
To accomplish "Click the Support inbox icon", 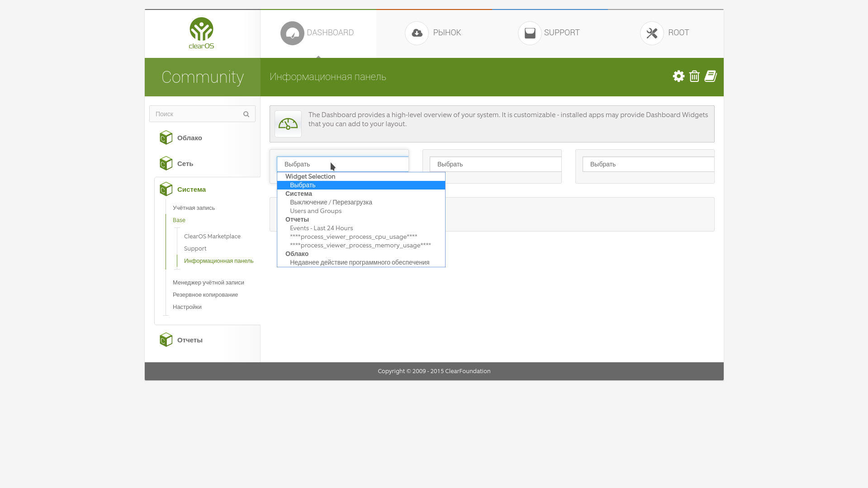I will coord(530,33).
